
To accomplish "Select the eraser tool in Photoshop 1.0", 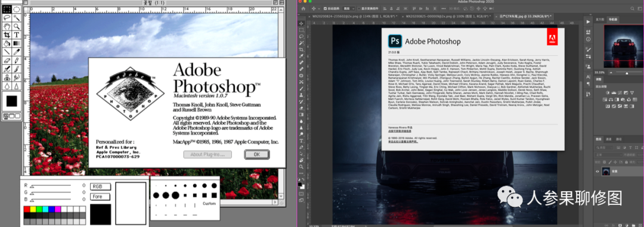I will click(7, 61).
